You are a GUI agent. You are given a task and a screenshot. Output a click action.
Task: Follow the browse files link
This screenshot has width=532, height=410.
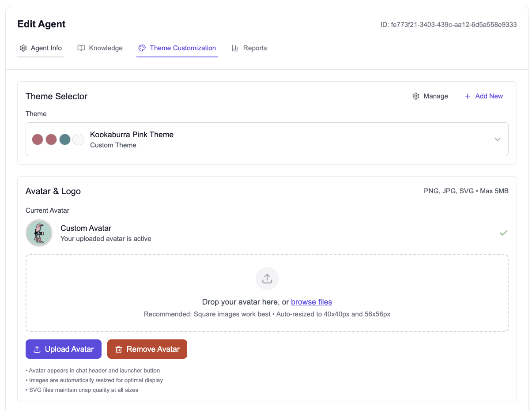(311, 302)
